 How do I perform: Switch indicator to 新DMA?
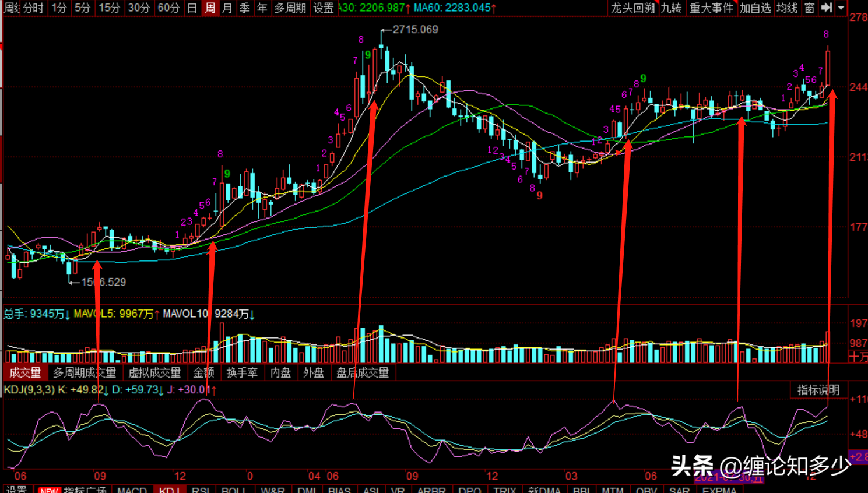544,490
